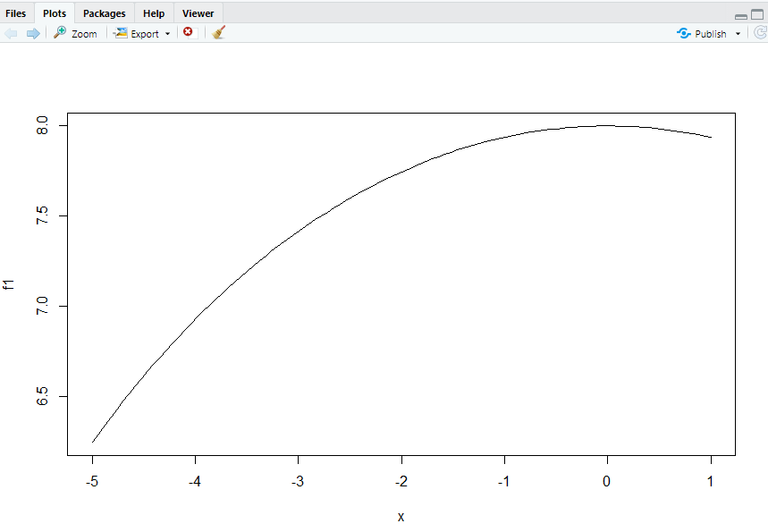Switch to the Files tab
Image resolution: width=768 pixels, height=532 pixels.
16,13
